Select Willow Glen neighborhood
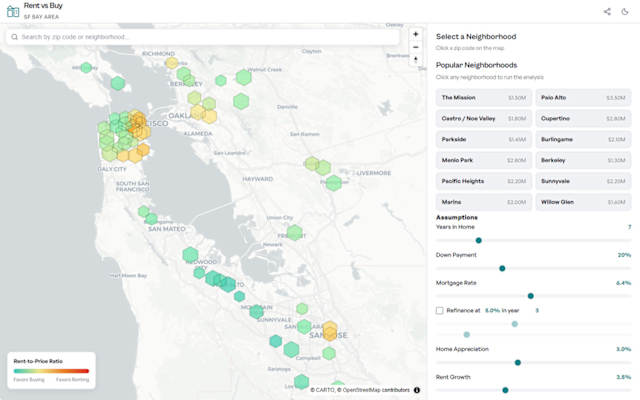The width and height of the screenshot is (640, 400). tap(583, 202)
